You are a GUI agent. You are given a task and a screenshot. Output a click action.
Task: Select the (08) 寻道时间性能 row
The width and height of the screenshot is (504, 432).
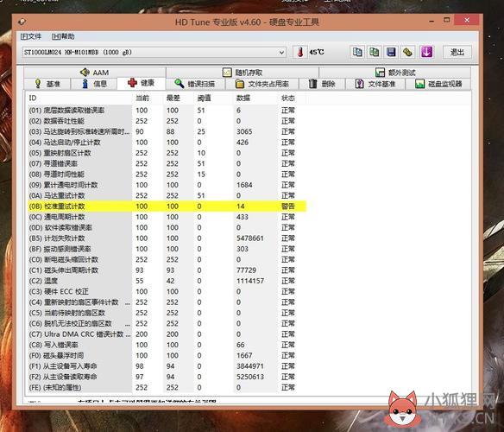point(167,175)
